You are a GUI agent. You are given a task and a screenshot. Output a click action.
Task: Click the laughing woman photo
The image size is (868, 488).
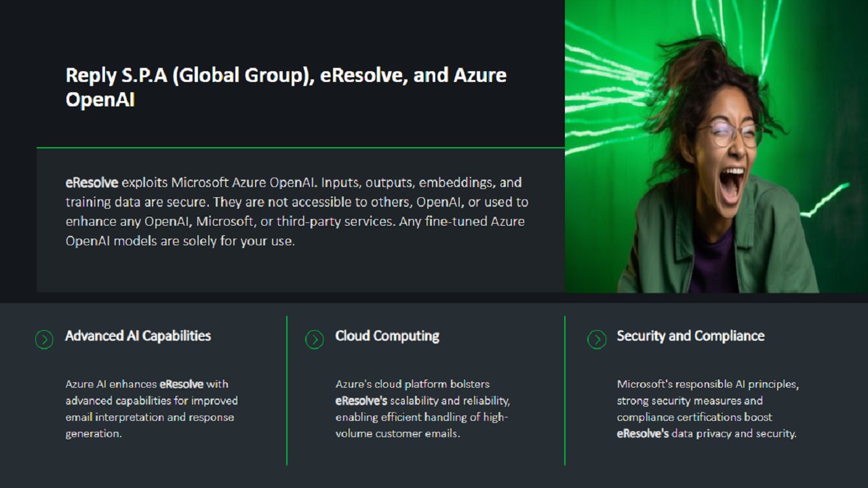tap(716, 146)
